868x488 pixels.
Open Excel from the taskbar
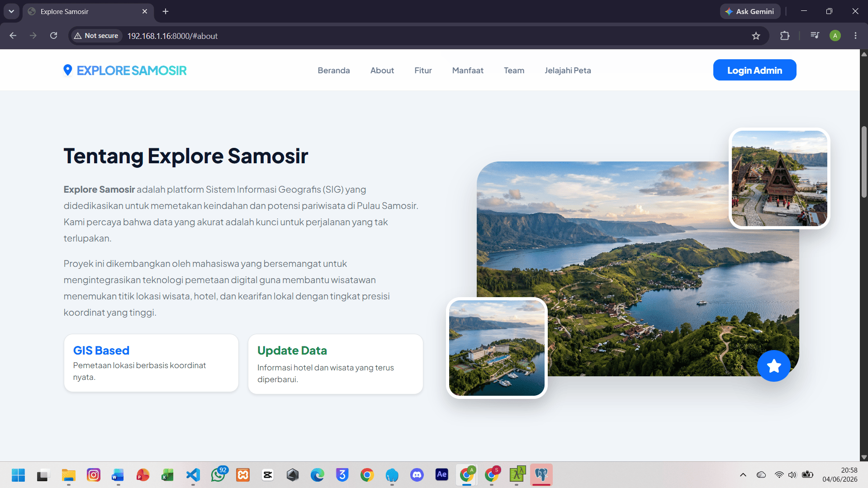pyautogui.click(x=168, y=475)
